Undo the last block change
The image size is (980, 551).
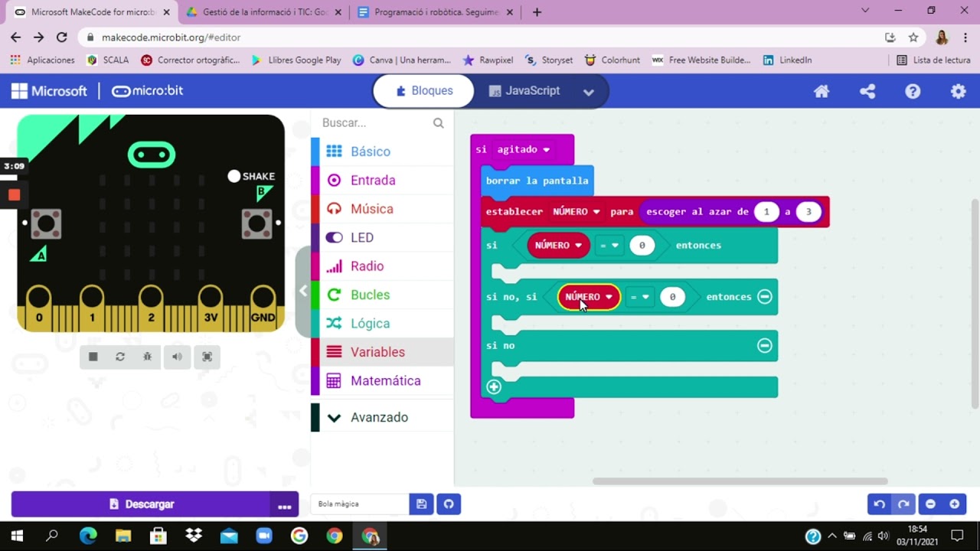tap(880, 504)
